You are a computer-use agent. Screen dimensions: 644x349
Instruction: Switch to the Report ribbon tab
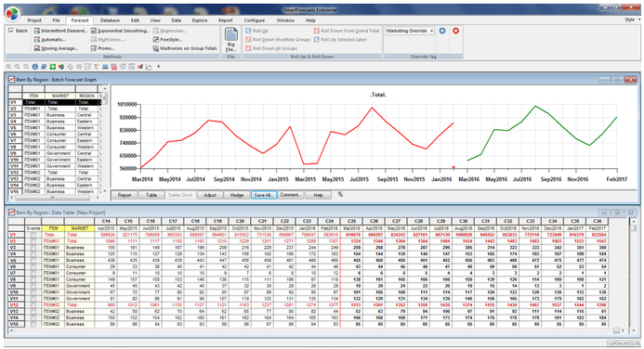pos(225,20)
